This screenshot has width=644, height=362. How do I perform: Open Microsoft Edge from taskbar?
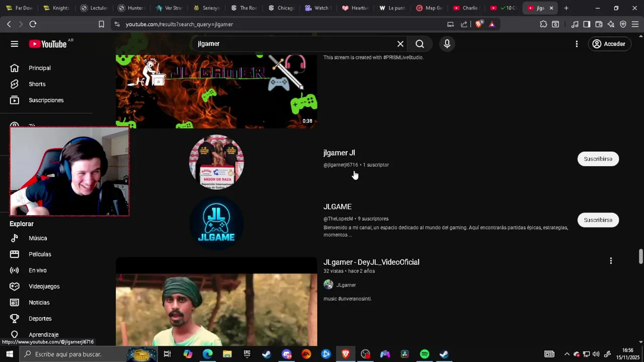coord(208,354)
